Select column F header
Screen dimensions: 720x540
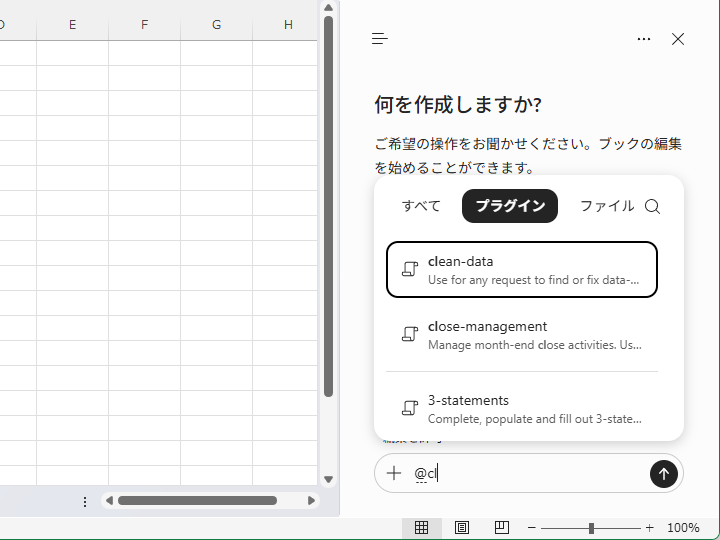[x=145, y=25]
